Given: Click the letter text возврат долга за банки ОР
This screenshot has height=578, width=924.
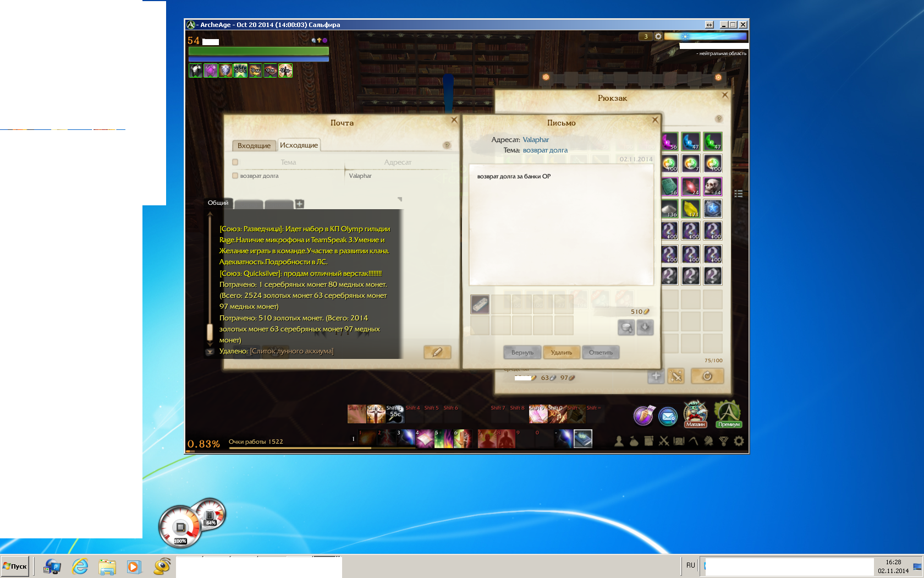Looking at the screenshot, I should [514, 177].
